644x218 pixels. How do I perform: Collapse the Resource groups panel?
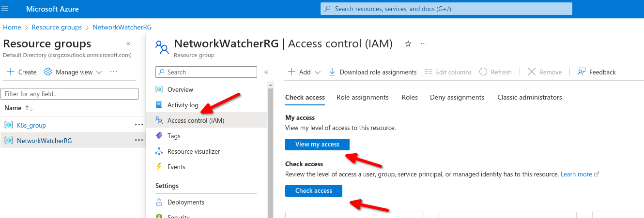tap(128, 44)
